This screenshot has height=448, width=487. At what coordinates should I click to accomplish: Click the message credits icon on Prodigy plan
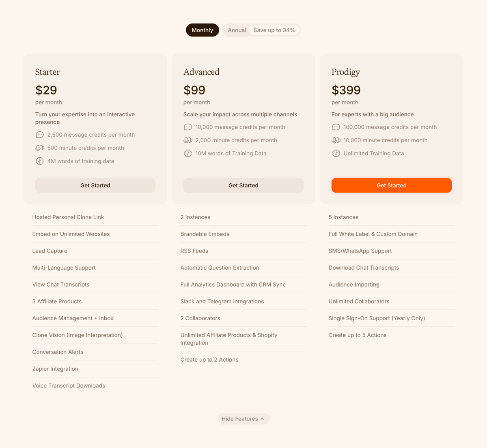(336, 126)
